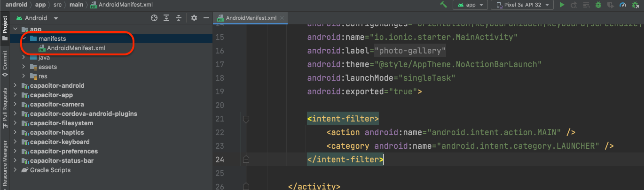Start debugging with the green bug icon
Viewport: 644px width, 190px height.
598,5
